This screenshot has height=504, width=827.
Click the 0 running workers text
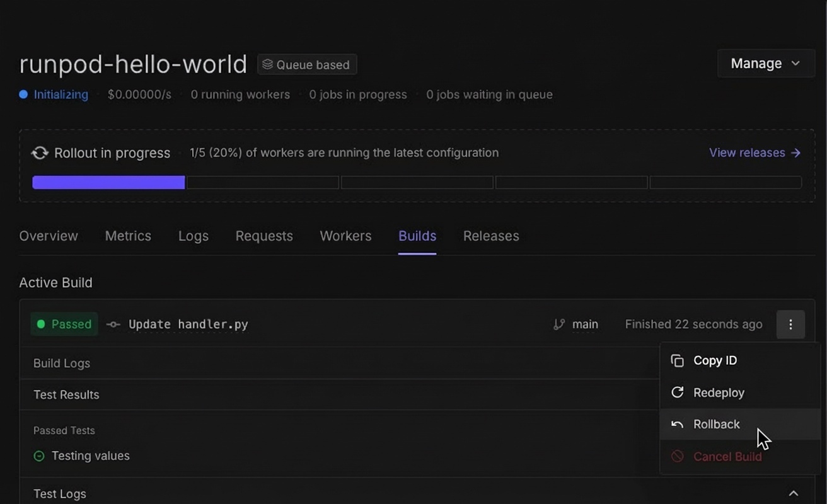[240, 94]
